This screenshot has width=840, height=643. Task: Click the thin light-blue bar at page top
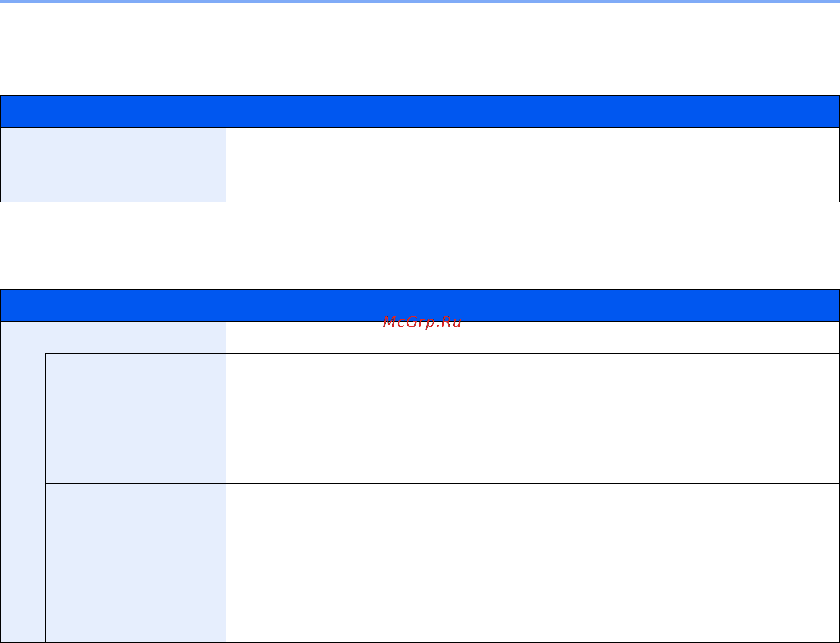pyautogui.click(x=420, y=2)
